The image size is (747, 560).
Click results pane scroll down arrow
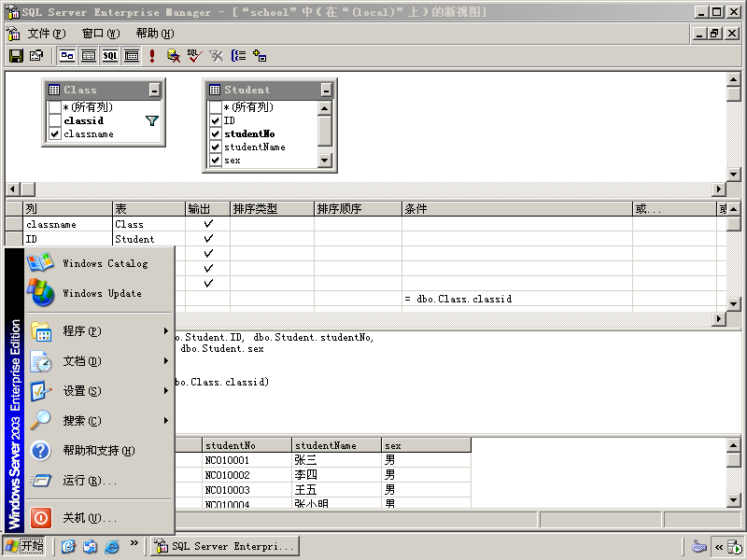tap(734, 500)
